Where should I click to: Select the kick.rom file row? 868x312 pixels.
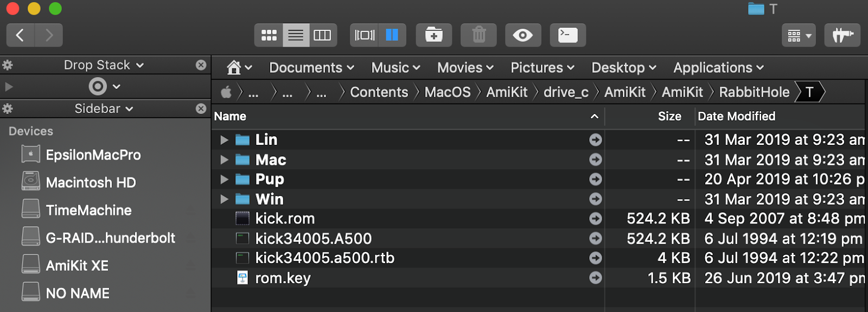[x=538, y=219]
